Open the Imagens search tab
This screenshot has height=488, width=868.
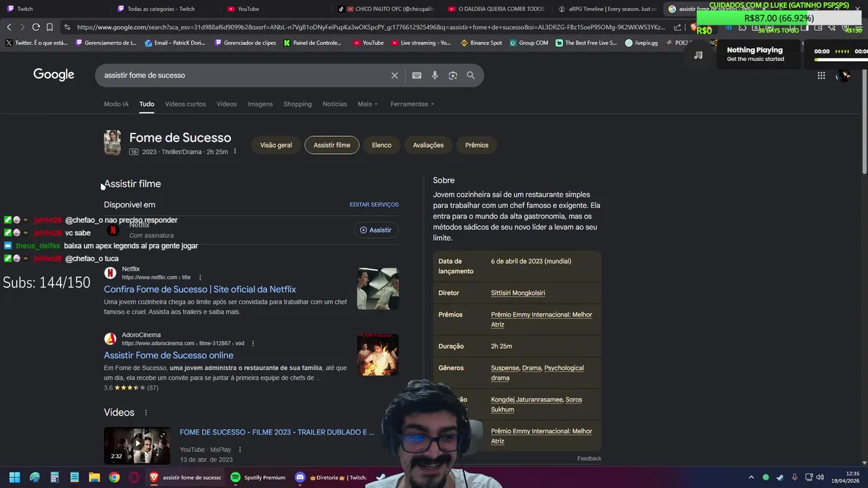coord(260,104)
